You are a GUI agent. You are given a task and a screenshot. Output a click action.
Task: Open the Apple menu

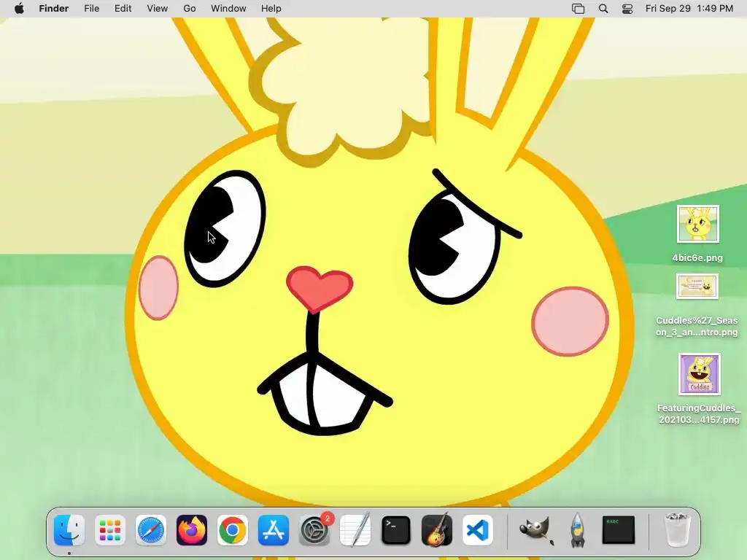[x=19, y=9]
